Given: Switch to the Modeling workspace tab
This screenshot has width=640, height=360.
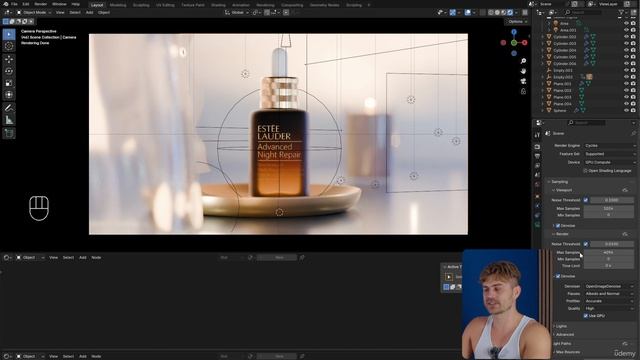Looking at the screenshot, I should coord(118,5).
